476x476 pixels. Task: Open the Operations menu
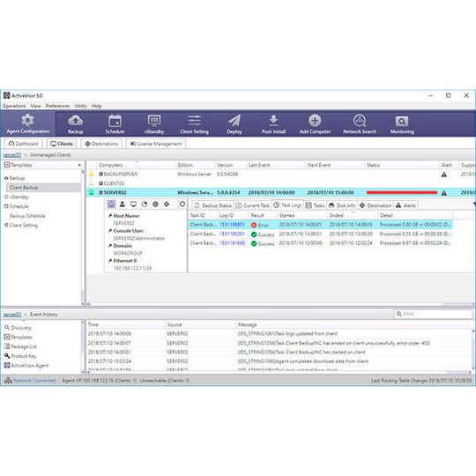point(14,106)
